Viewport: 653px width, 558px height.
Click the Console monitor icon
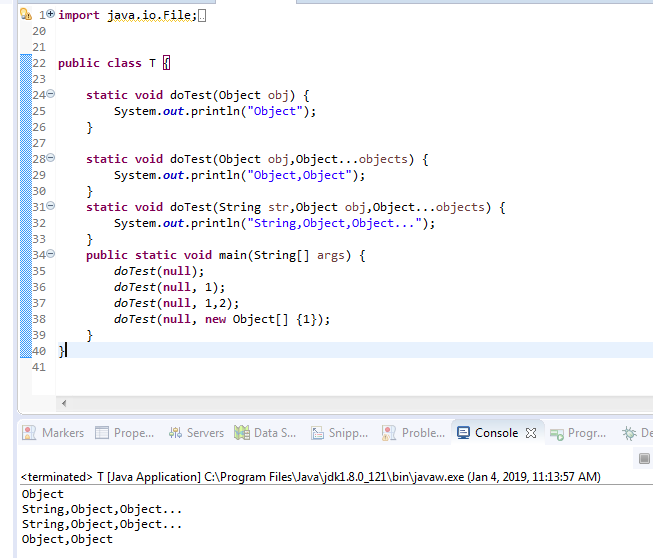coord(464,433)
